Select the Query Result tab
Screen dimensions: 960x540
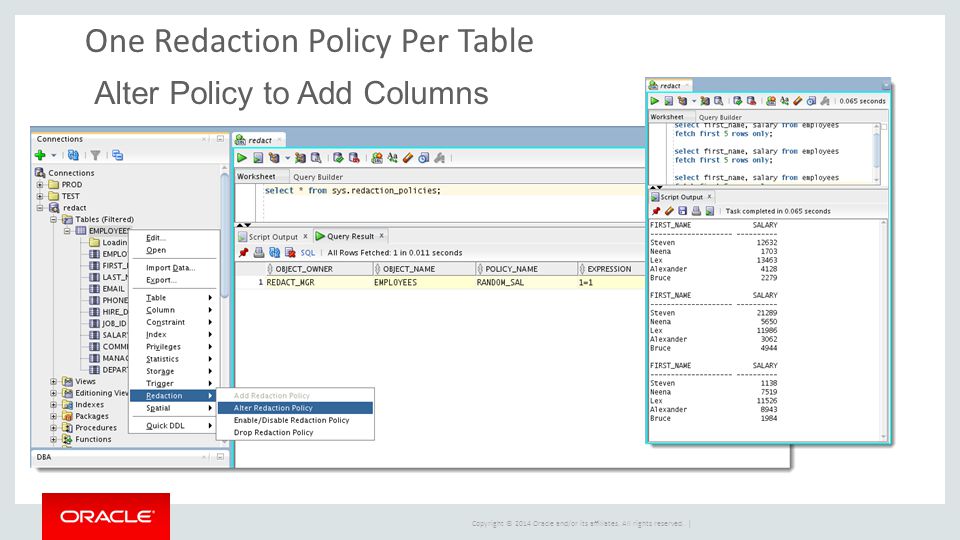click(x=350, y=236)
